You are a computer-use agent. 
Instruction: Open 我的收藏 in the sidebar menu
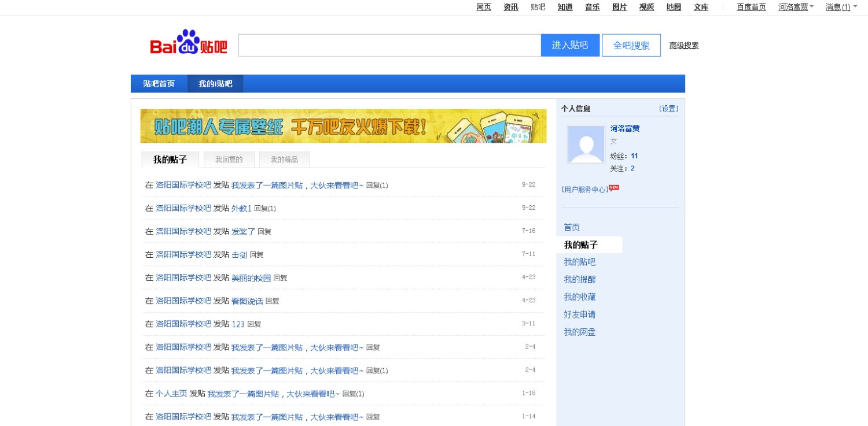tap(580, 297)
